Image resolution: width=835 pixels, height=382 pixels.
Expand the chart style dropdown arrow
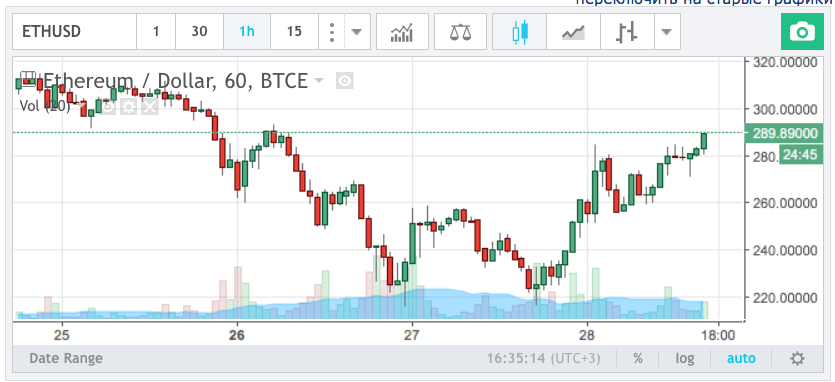pyautogui.click(x=667, y=32)
